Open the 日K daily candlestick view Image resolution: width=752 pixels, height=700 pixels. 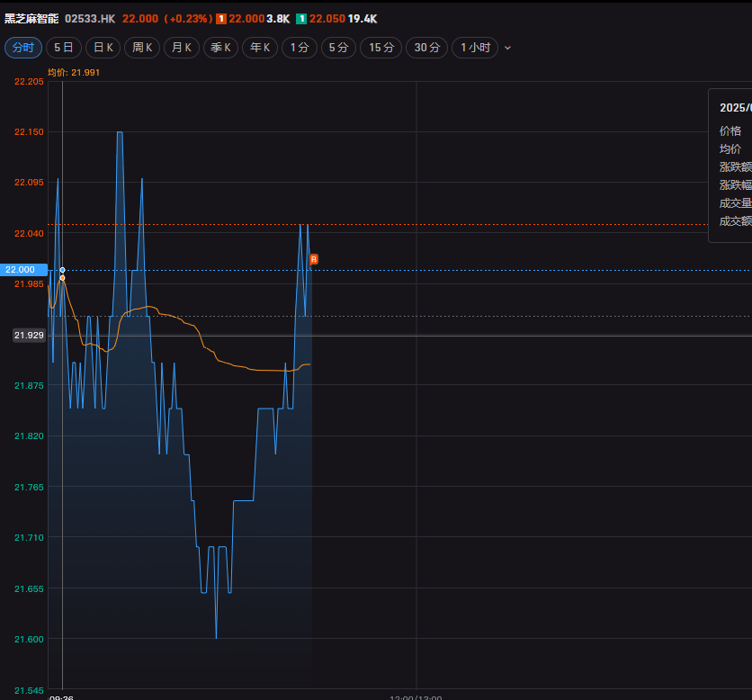103,48
